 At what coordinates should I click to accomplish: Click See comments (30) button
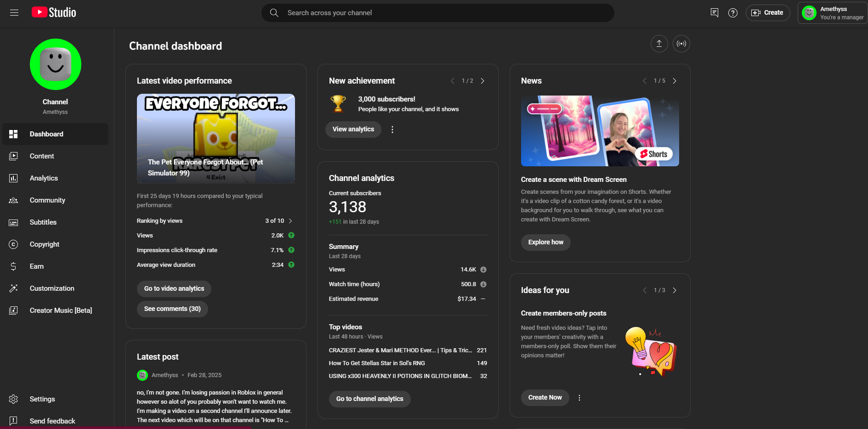point(172,309)
